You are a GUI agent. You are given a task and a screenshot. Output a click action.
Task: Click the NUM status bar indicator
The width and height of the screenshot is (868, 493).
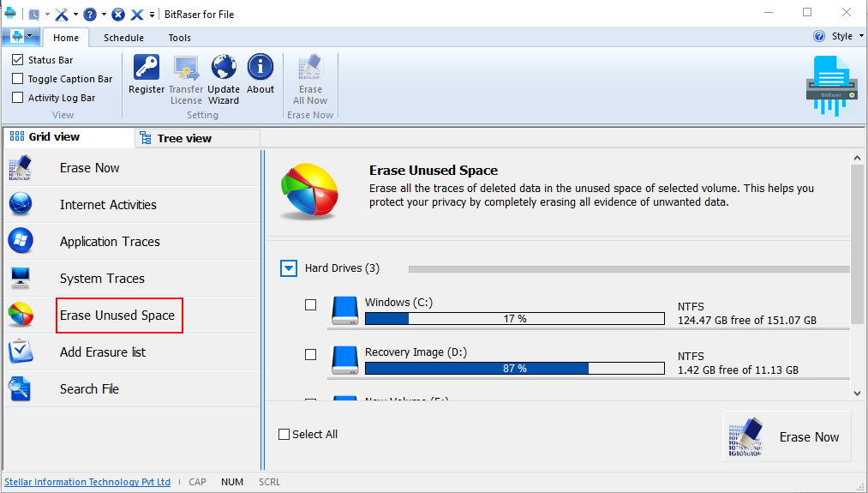click(232, 482)
